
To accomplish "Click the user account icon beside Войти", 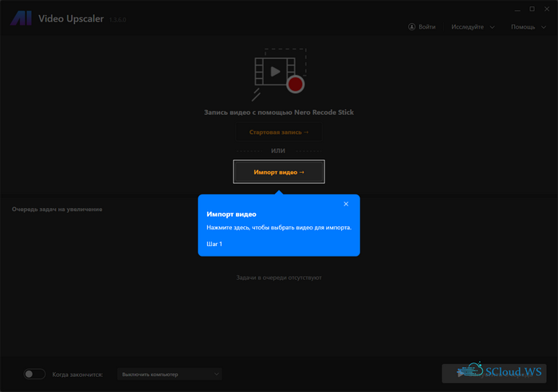I will [x=411, y=27].
